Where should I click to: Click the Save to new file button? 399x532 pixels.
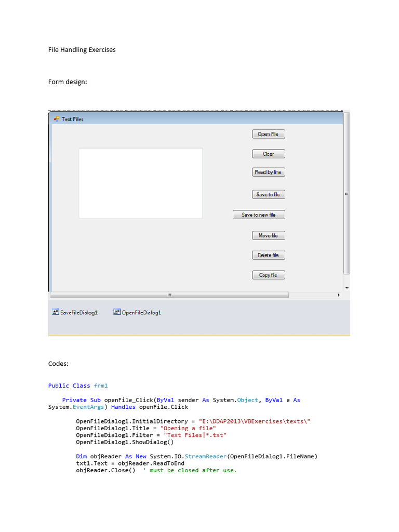click(259, 215)
